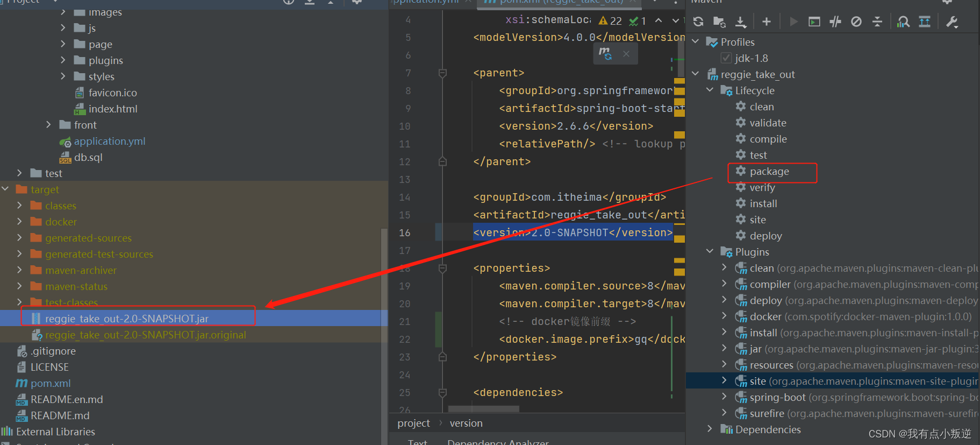The width and height of the screenshot is (980, 445).
Task: Click download sources and documentation icon
Action: tap(741, 22)
